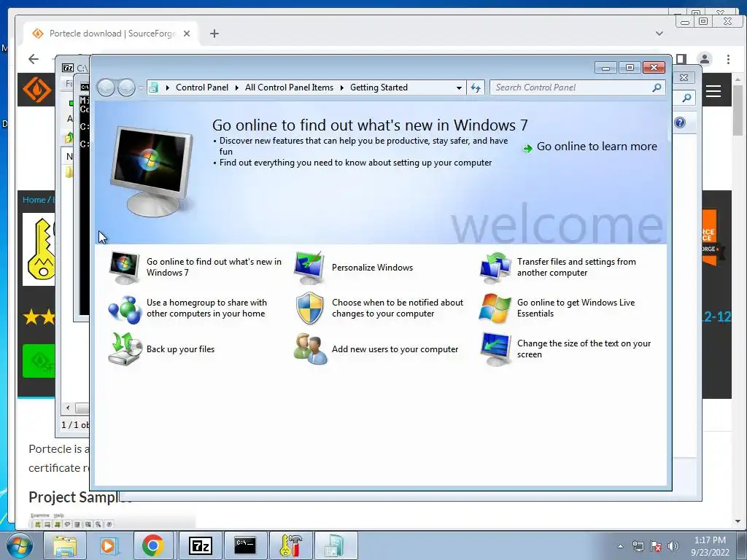
Task: Expand arrow after All Control Panel Items
Action: pos(341,87)
